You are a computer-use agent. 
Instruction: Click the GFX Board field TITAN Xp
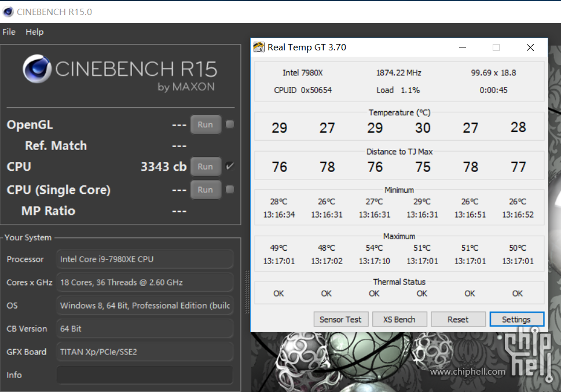(x=145, y=352)
